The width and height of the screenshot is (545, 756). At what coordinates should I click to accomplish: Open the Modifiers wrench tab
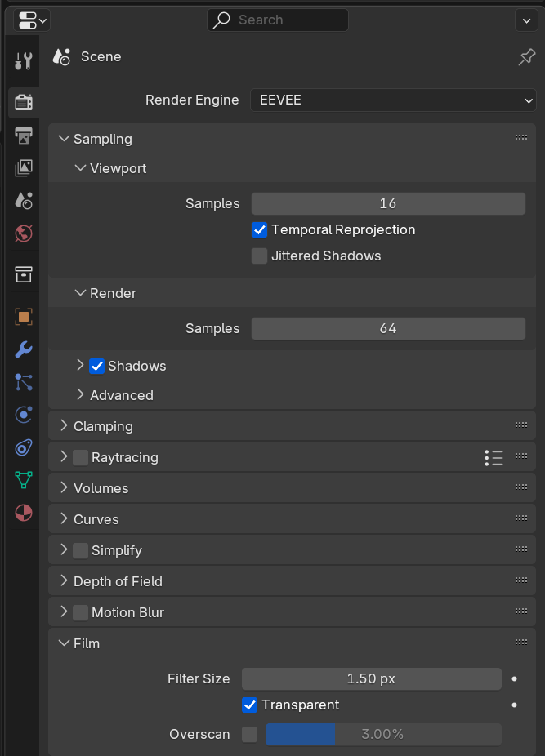[x=23, y=349]
